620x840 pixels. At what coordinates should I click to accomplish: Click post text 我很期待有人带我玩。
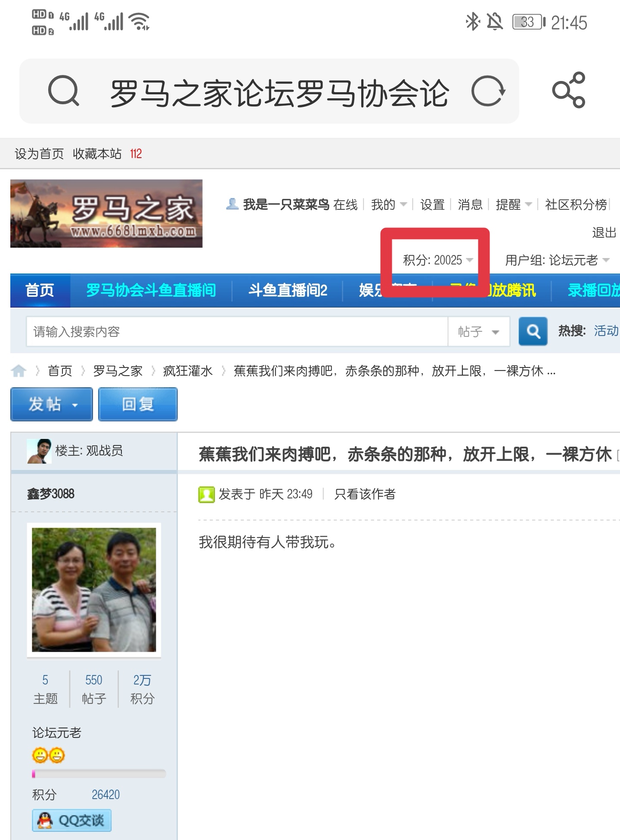point(267,542)
